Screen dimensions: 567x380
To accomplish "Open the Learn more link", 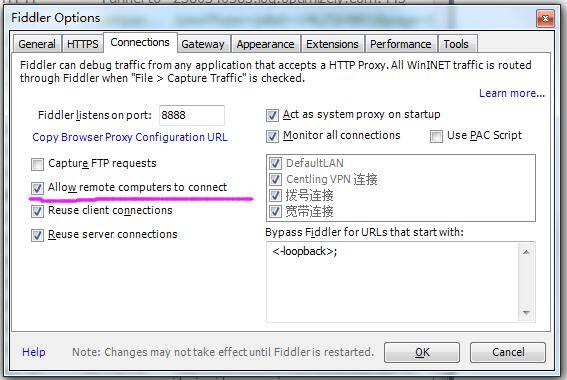I will coord(512,93).
